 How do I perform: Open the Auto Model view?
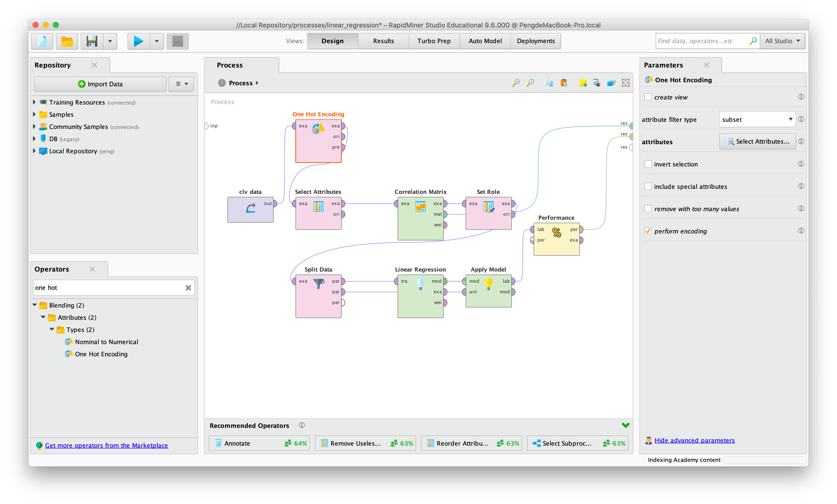pyautogui.click(x=485, y=41)
